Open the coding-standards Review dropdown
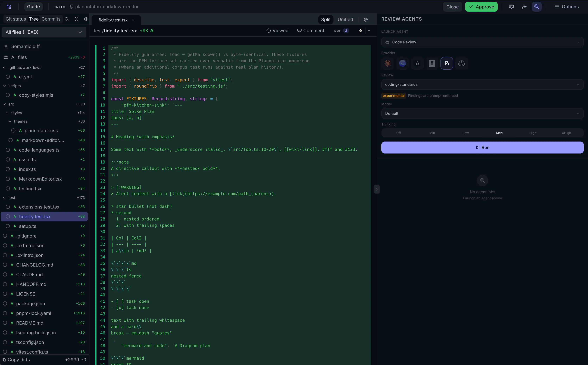The image size is (588, 365). point(482,85)
